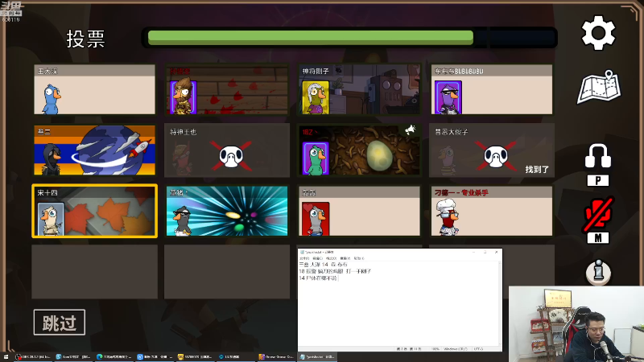Click inside the Notepad text area

pos(398,304)
